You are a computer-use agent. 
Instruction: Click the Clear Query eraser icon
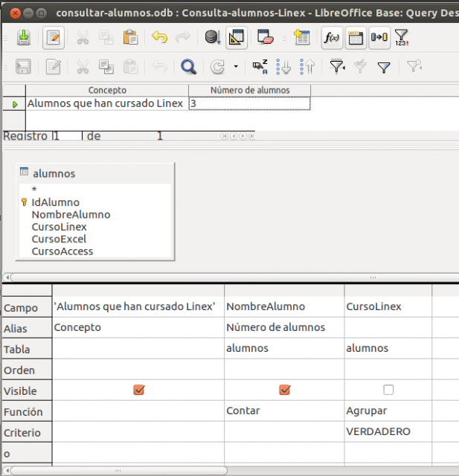pos(266,38)
